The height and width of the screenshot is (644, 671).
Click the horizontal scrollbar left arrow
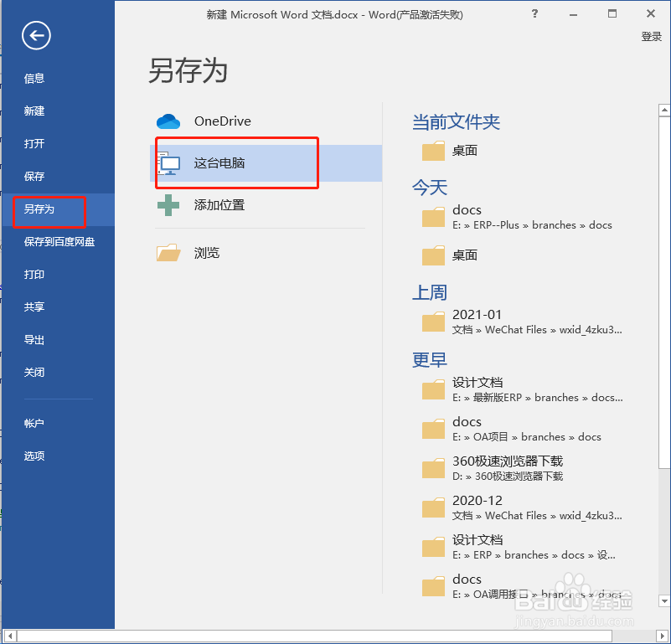click(10, 636)
